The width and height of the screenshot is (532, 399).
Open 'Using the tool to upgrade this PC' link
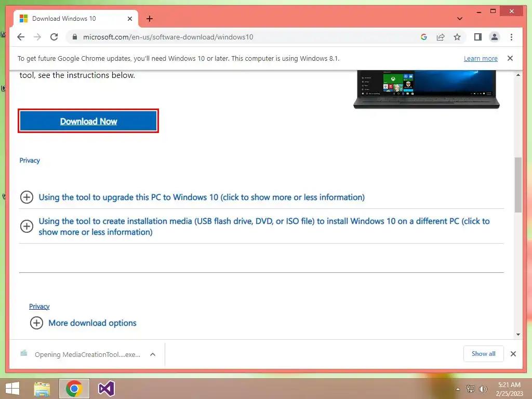(x=202, y=197)
